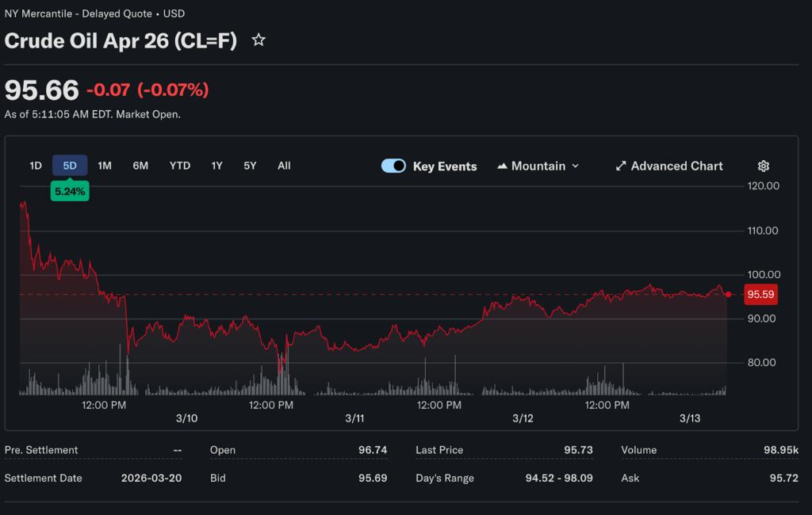Click the 5.24% green change badge

coord(70,191)
